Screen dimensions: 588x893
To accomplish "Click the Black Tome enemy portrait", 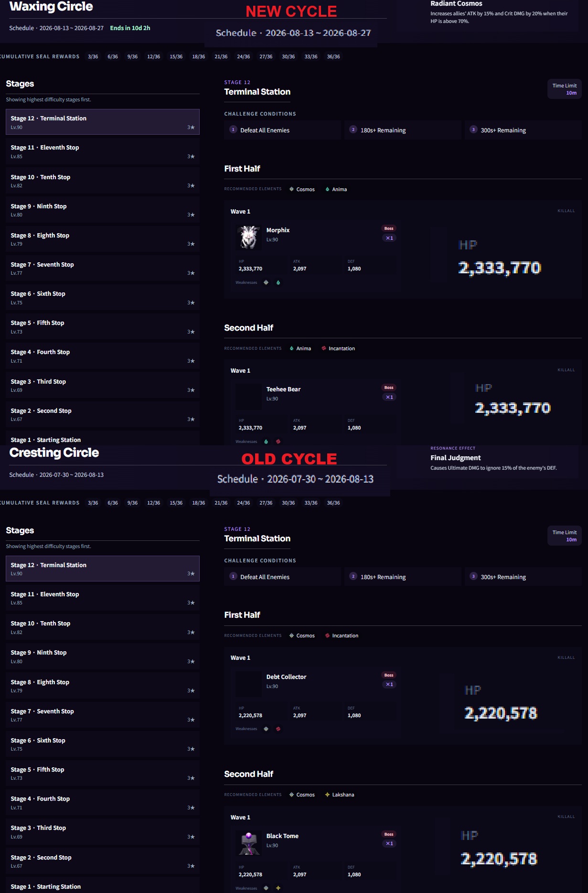I will [x=248, y=843].
